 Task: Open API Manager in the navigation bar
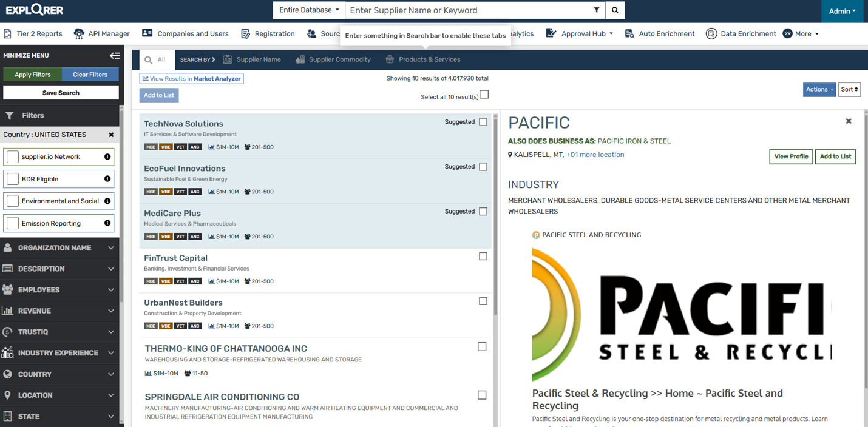(x=103, y=34)
